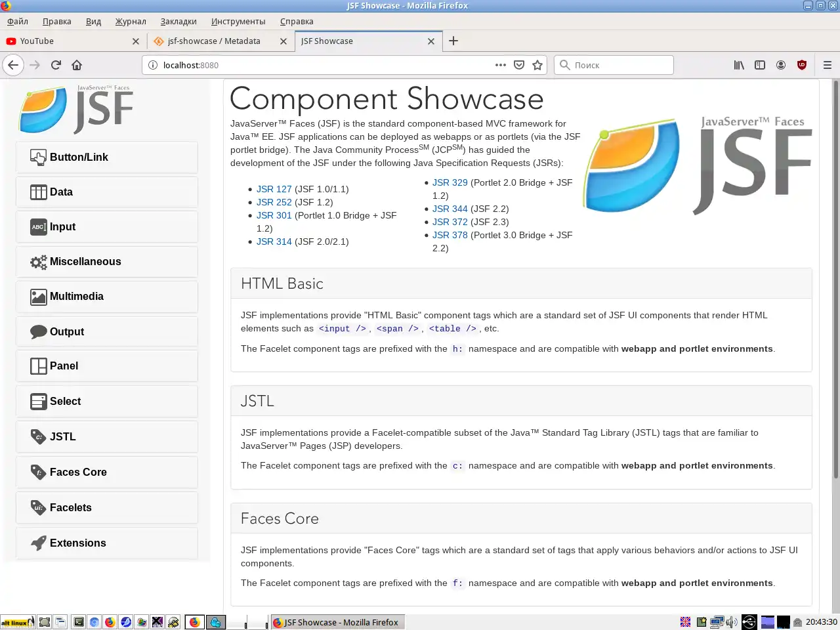Image resolution: width=840 pixels, height=630 pixels.
Task: Expand the Output category
Action: (x=107, y=332)
